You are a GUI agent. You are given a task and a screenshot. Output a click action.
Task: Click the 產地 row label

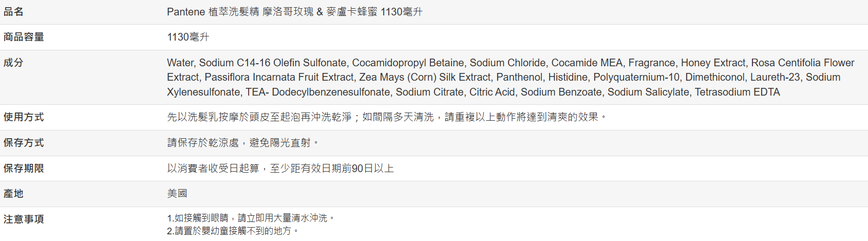pyautogui.click(x=13, y=194)
